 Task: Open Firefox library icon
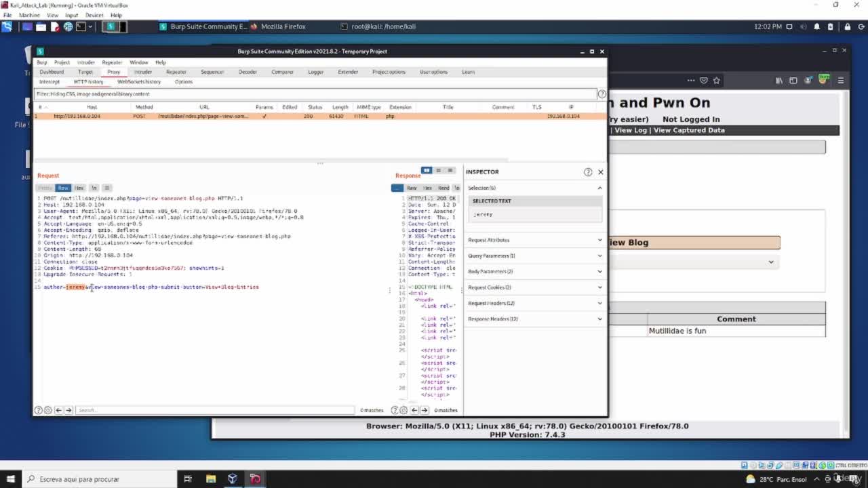point(779,80)
